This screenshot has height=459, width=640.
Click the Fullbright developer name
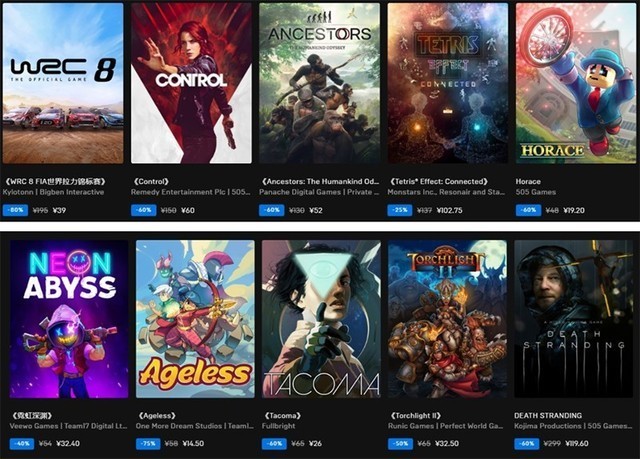278,426
